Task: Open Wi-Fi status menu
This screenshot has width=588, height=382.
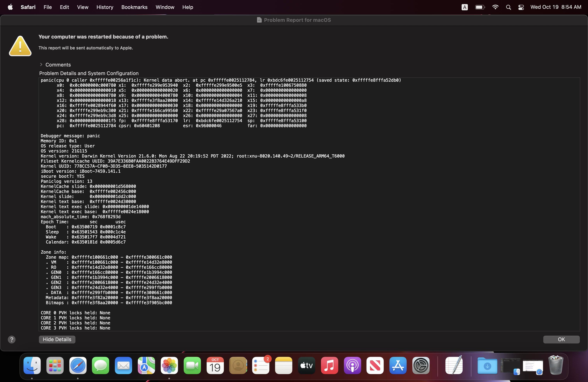Action: 495,7
